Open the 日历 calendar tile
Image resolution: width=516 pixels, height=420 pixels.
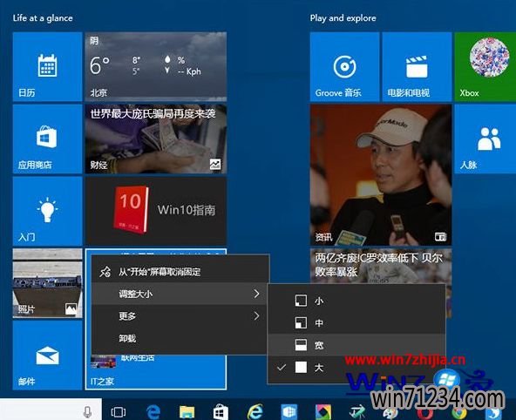(x=47, y=67)
